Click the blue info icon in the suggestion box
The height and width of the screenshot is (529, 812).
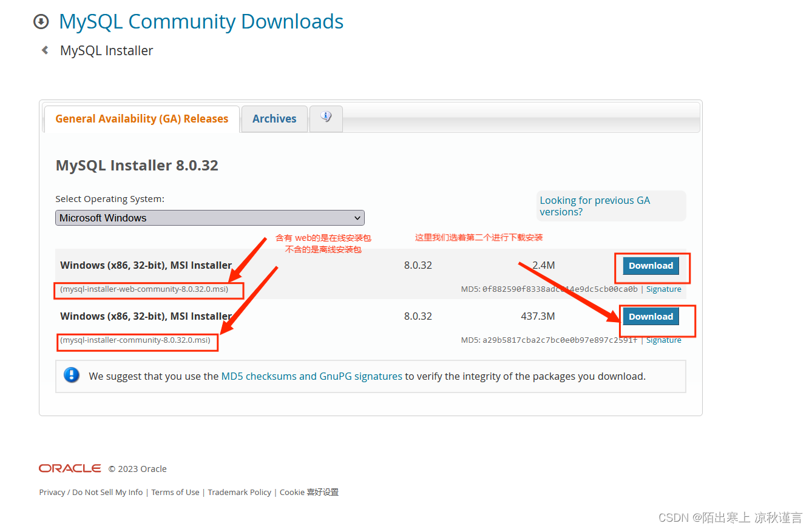tap(72, 375)
